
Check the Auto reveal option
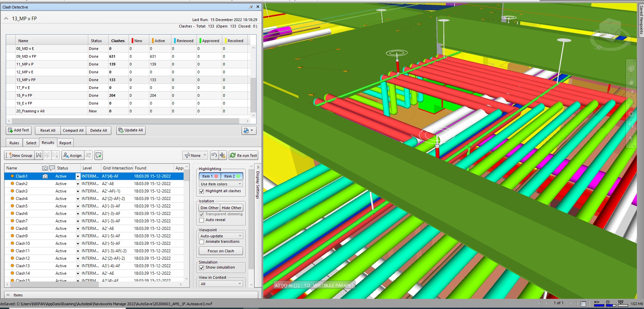[x=202, y=220]
